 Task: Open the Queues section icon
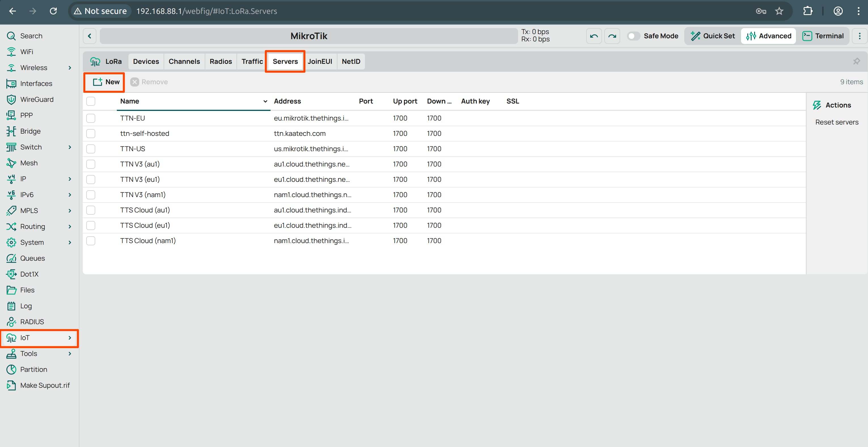[11, 258]
